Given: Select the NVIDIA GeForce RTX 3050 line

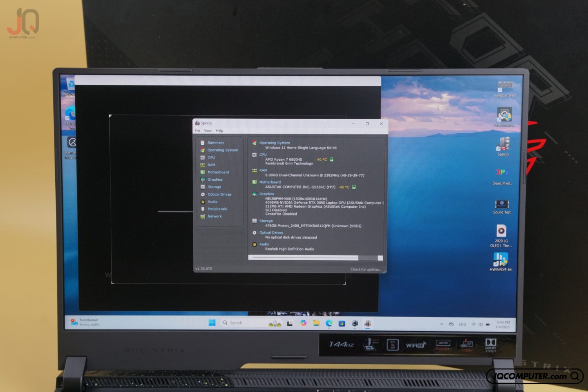Looking at the screenshot, I should click(x=324, y=203).
